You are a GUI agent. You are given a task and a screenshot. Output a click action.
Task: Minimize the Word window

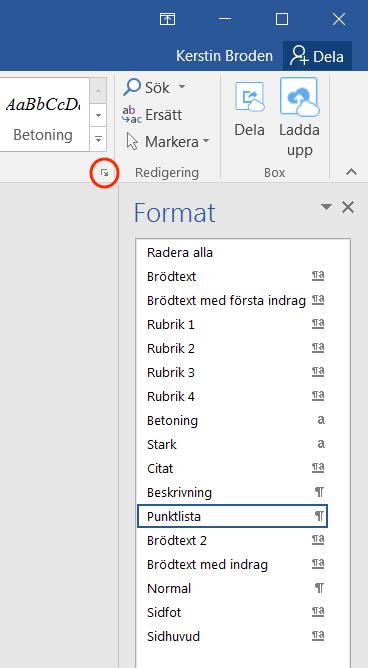tap(225, 19)
